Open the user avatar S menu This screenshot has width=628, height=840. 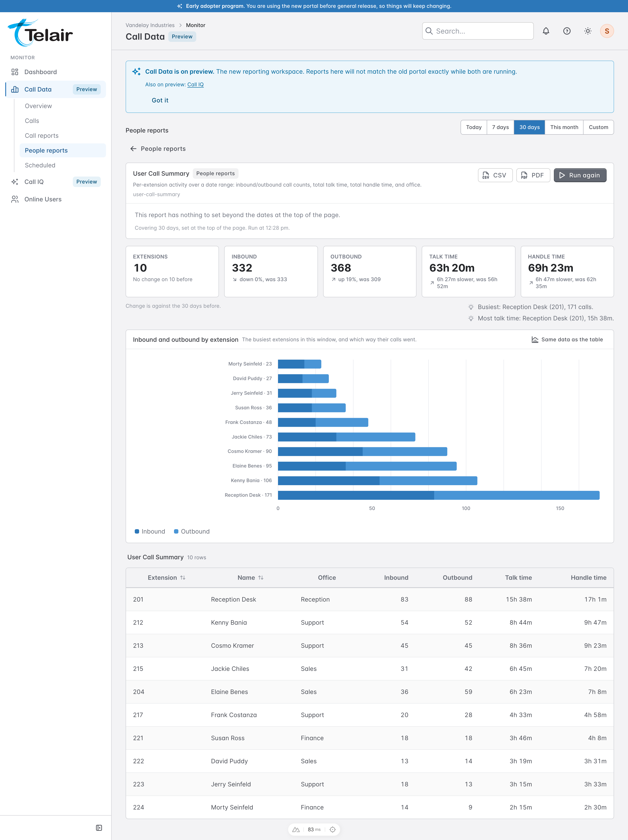pyautogui.click(x=607, y=31)
